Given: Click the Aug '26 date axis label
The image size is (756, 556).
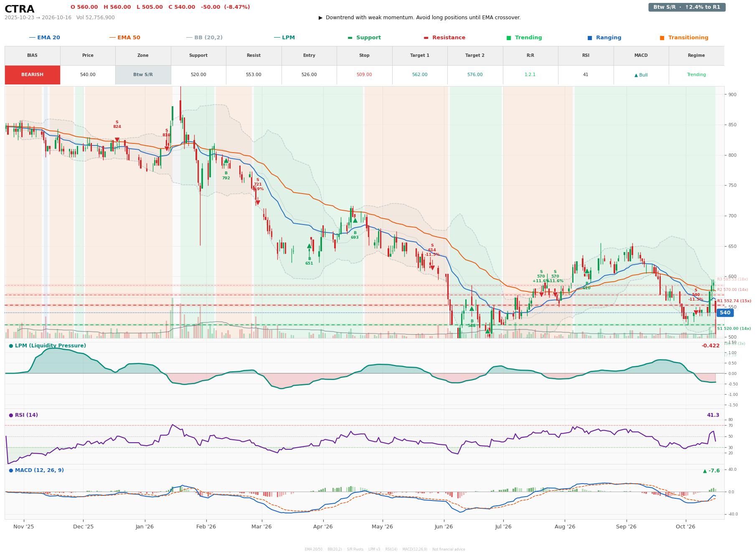Looking at the screenshot, I should [x=565, y=527].
